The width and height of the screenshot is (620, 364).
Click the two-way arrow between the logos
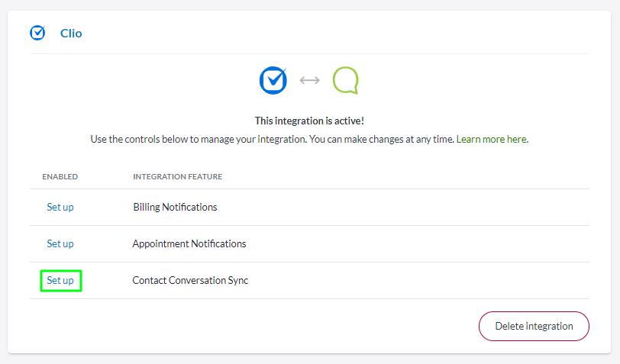309,79
